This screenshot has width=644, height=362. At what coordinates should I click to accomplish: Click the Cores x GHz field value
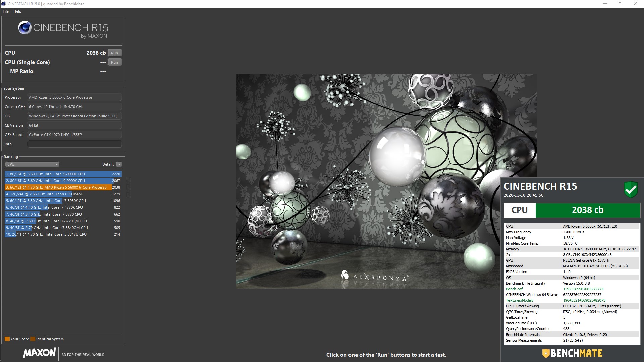74,107
